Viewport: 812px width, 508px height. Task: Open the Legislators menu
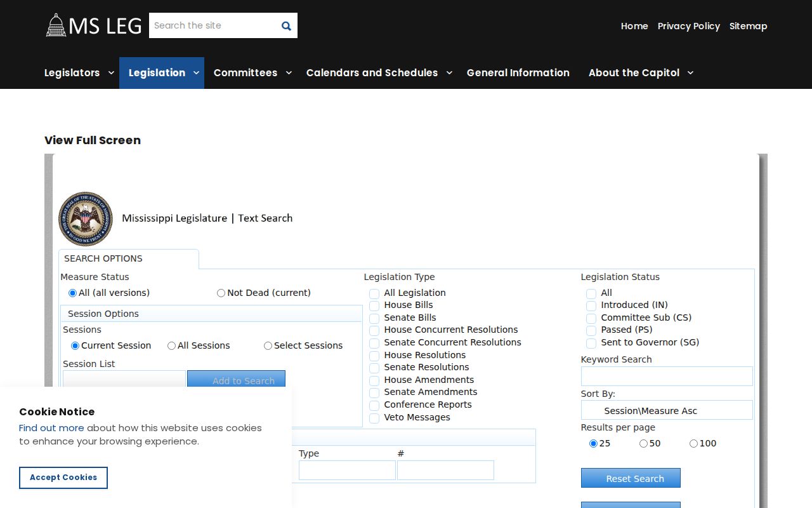click(x=72, y=73)
